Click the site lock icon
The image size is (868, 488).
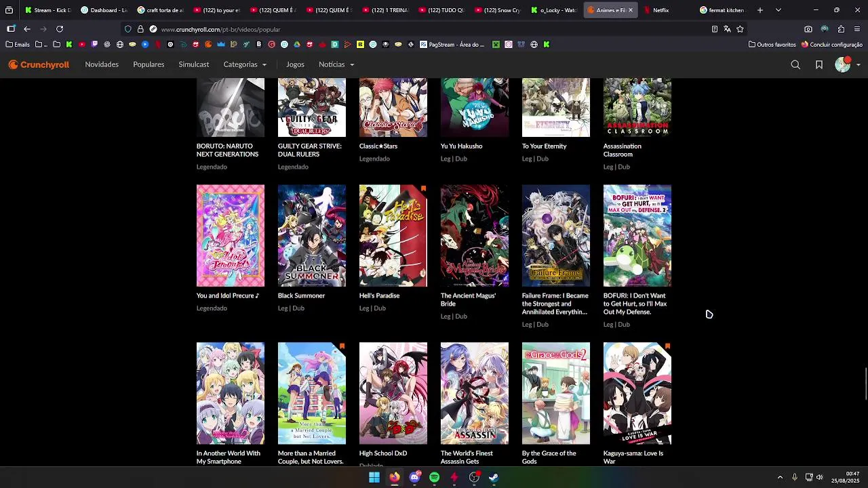tap(140, 29)
